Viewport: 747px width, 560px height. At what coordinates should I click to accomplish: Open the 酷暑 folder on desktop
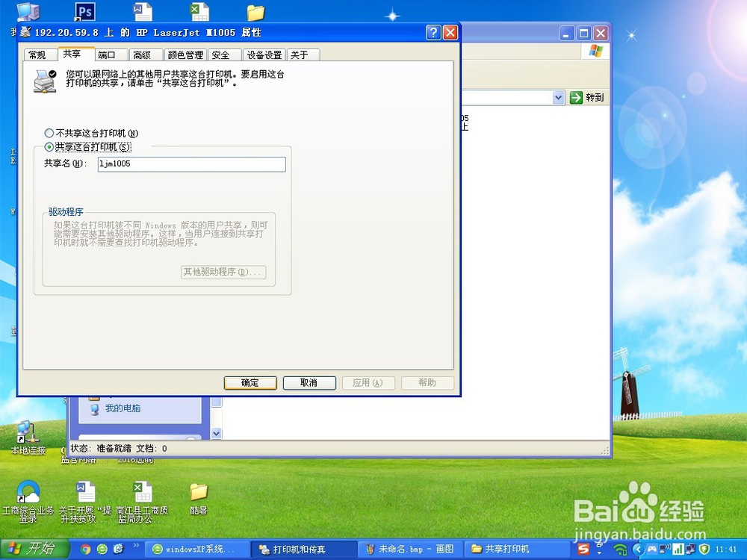click(x=199, y=499)
